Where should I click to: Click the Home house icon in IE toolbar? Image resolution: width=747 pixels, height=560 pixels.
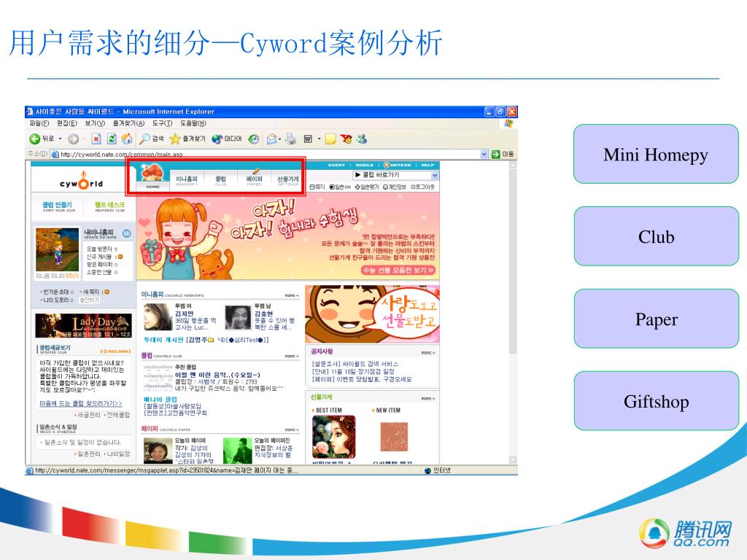[127, 139]
